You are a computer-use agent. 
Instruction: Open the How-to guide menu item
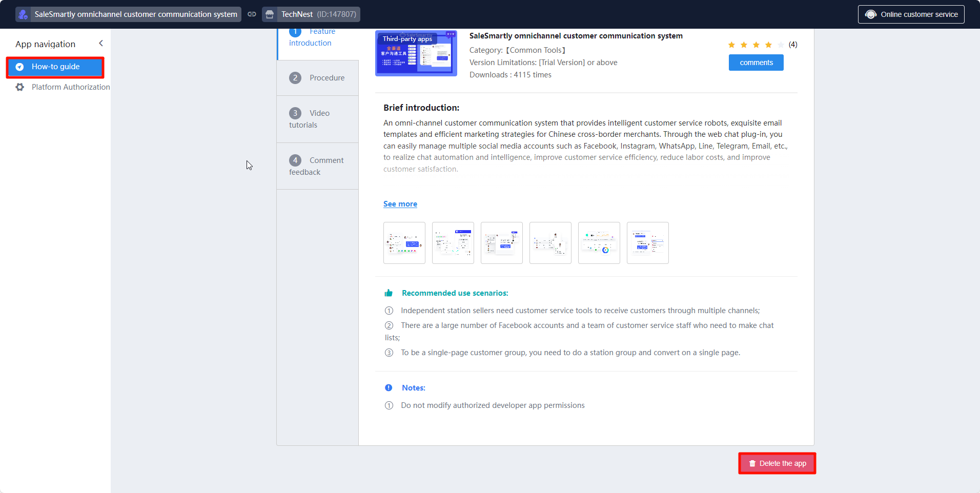55,67
